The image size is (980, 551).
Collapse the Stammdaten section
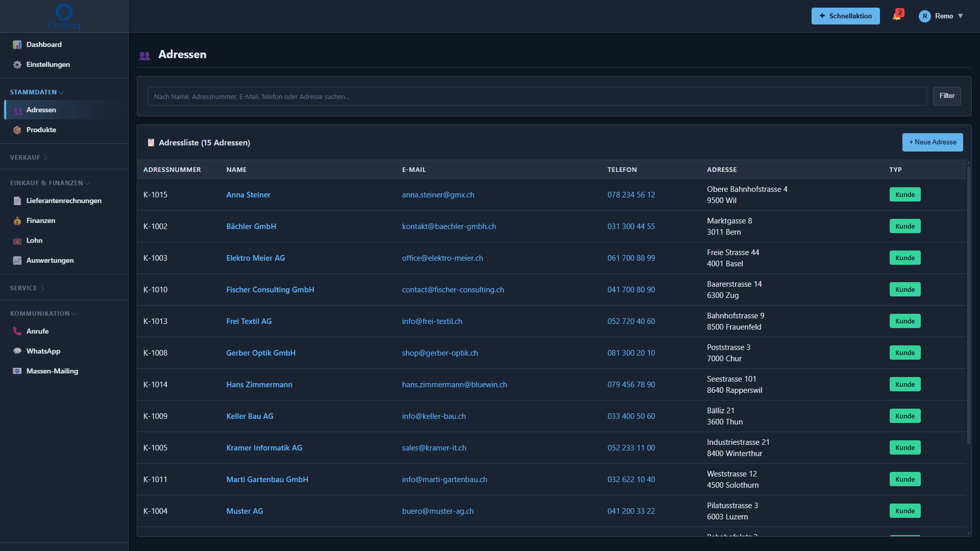pyautogui.click(x=37, y=92)
